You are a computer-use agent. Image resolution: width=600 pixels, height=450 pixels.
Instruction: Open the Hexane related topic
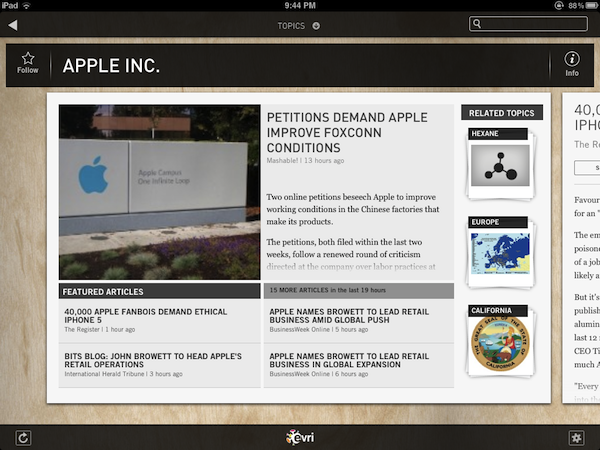(x=500, y=164)
